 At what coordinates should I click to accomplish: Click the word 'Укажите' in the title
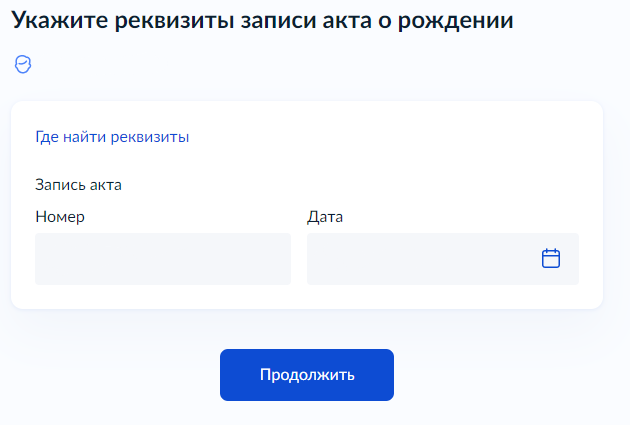coord(60,20)
